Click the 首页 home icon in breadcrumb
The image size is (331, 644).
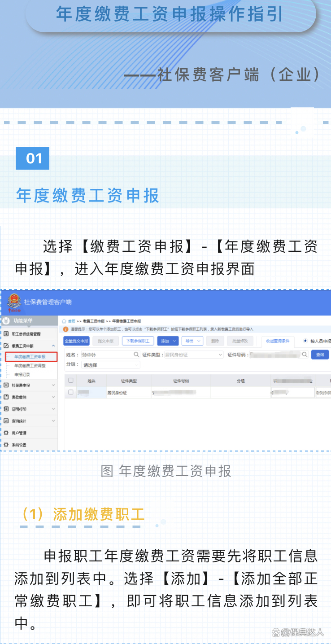[x=64, y=321]
